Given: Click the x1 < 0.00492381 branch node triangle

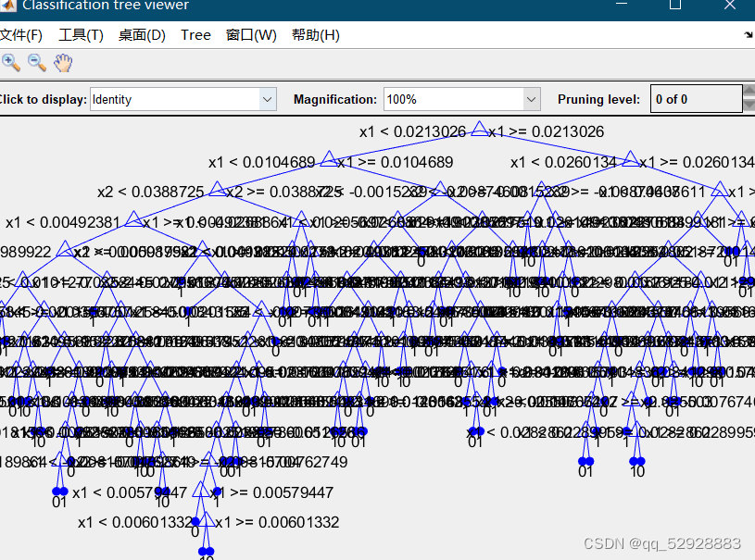Looking at the screenshot, I should (x=133, y=219).
